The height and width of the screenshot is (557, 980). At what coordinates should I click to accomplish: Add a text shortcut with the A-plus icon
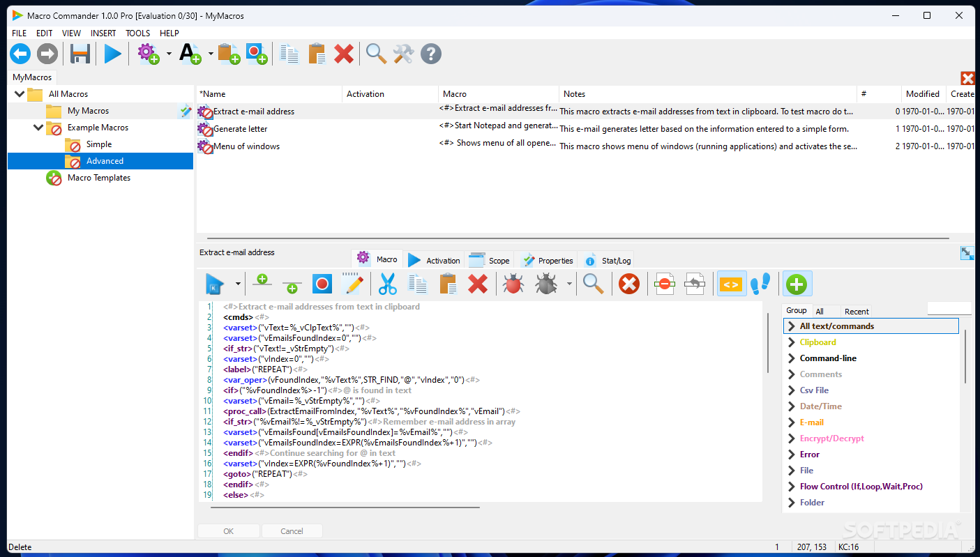tap(190, 54)
